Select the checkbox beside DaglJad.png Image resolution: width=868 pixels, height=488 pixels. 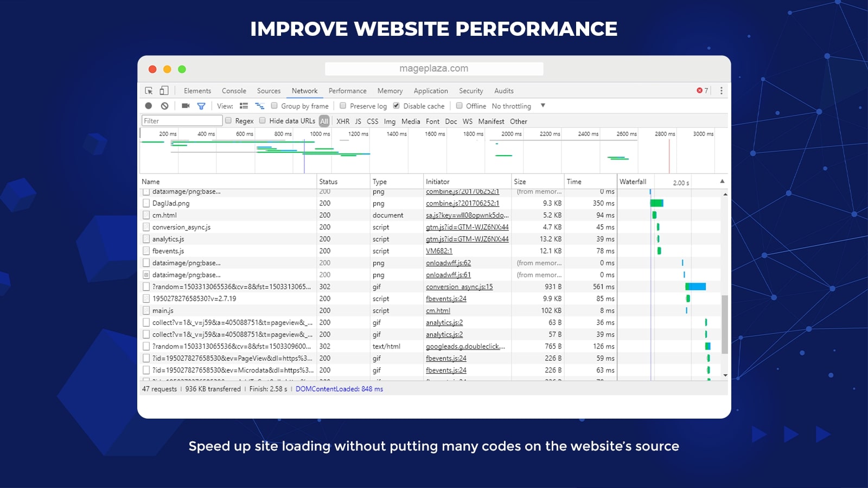146,203
